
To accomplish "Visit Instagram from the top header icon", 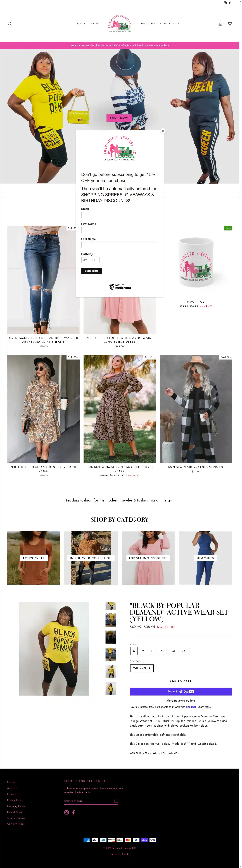I will click(225, 3).
